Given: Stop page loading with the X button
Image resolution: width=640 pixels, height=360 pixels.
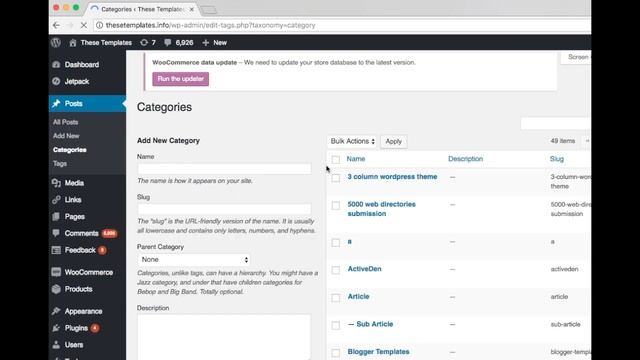Looking at the screenshot, I should 84,25.
